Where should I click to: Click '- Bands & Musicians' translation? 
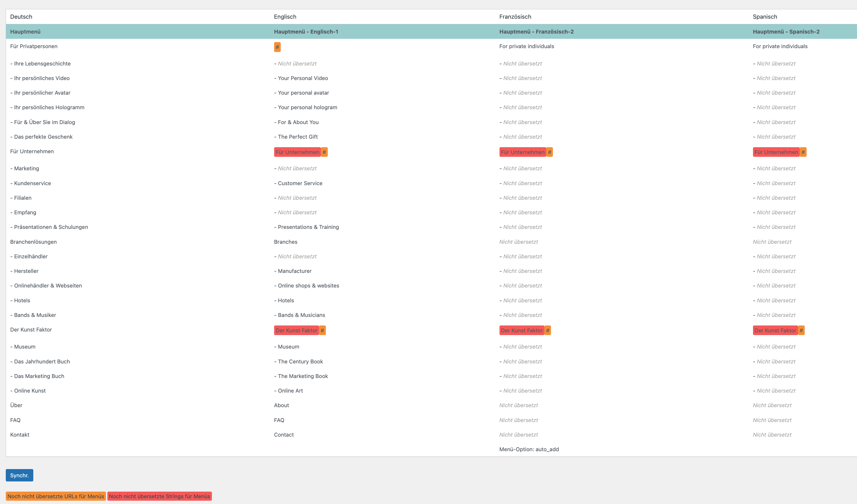[x=300, y=315]
